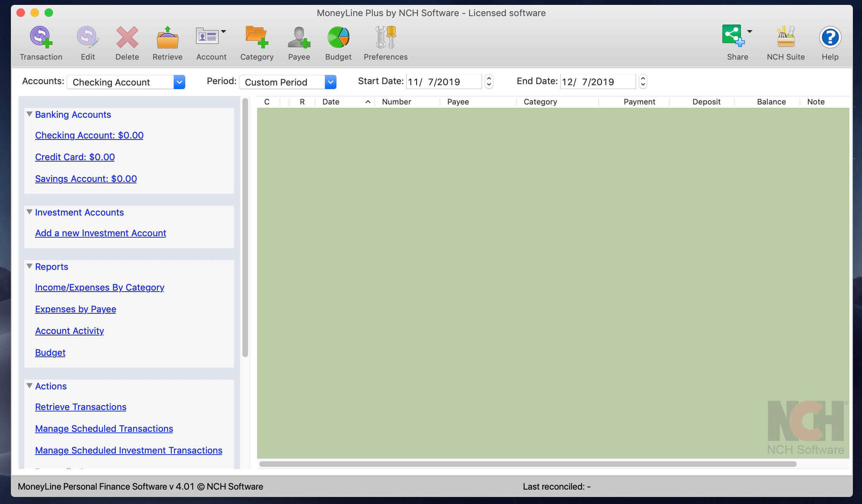Screen dimensions: 862x504
Task: Open Preferences tools icon
Action: [x=386, y=37]
